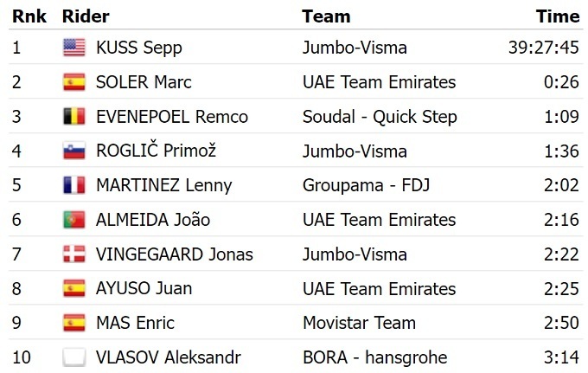Click Kuss's leading time 39:27:45
The height and width of the screenshot is (373, 588).
coord(543,48)
